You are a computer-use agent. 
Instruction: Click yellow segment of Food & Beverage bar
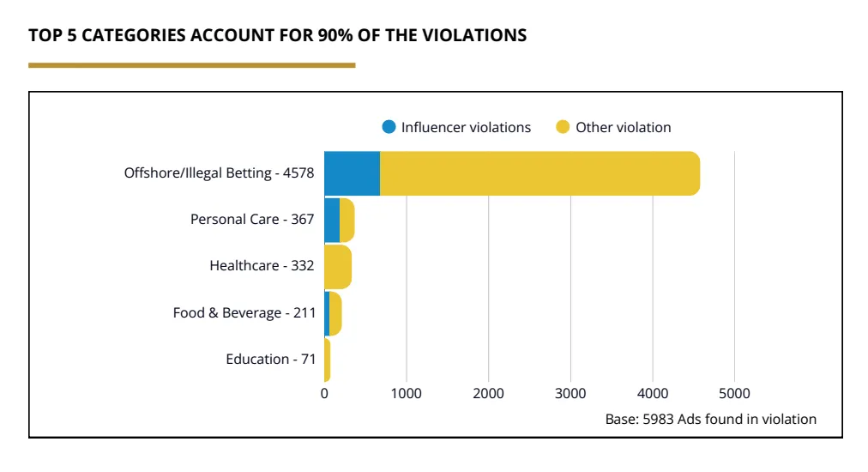click(x=335, y=313)
